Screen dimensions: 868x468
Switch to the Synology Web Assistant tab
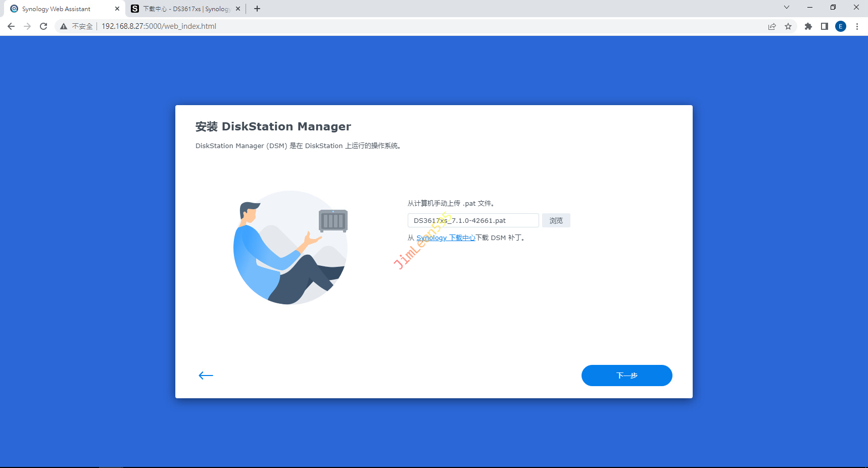(58, 9)
